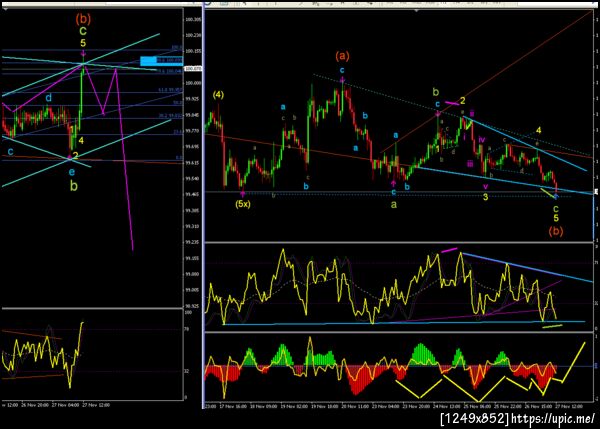Click price axis value 100.230 in left chart

(x=193, y=35)
